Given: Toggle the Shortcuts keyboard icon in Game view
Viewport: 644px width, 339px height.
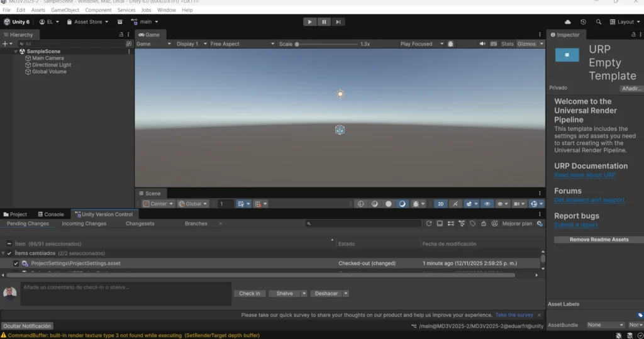Looking at the screenshot, I should tap(494, 43).
